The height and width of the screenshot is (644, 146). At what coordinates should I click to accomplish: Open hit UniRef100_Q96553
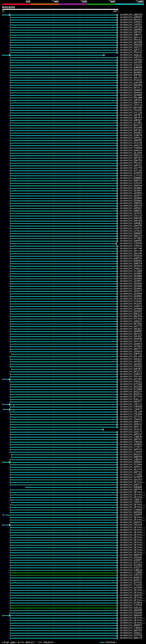pos(131,30)
